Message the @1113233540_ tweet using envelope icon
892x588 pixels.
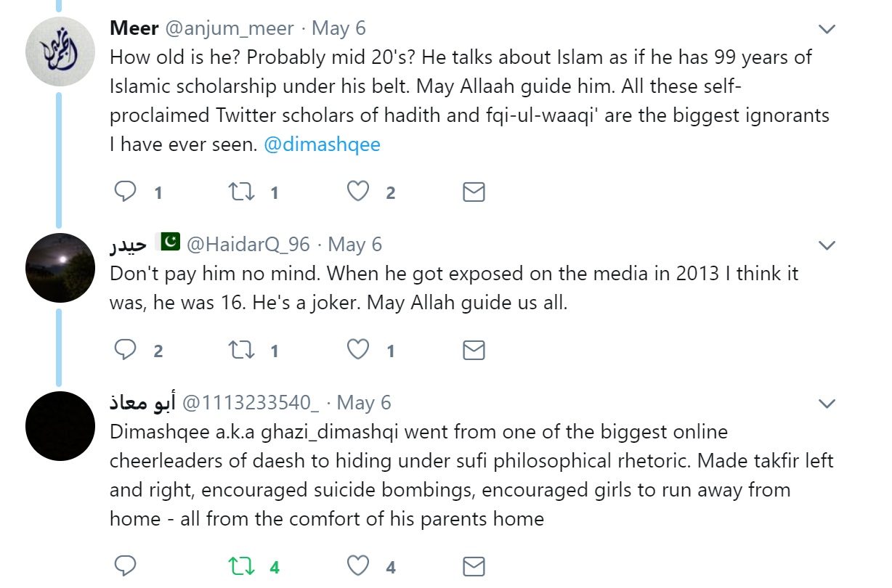coord(474,566)
